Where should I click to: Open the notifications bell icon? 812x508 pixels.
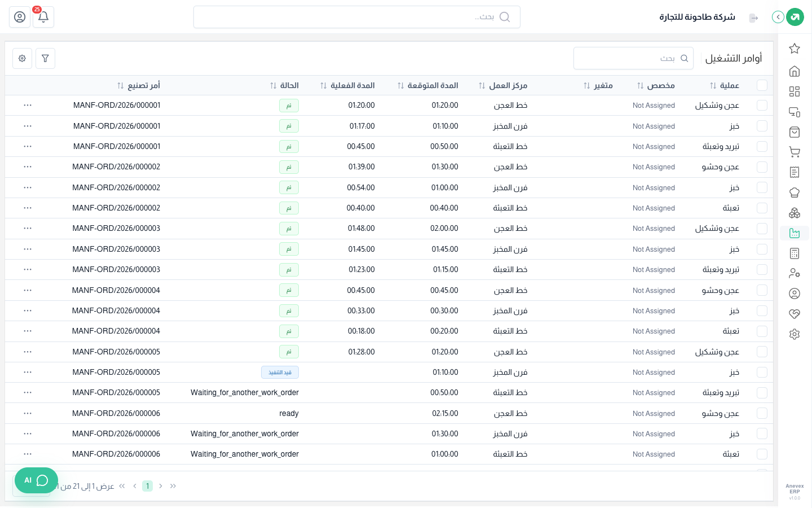click(43, 17)
